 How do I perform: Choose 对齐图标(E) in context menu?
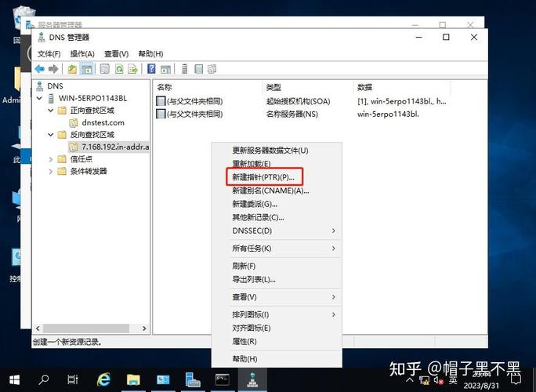point(277,328)
